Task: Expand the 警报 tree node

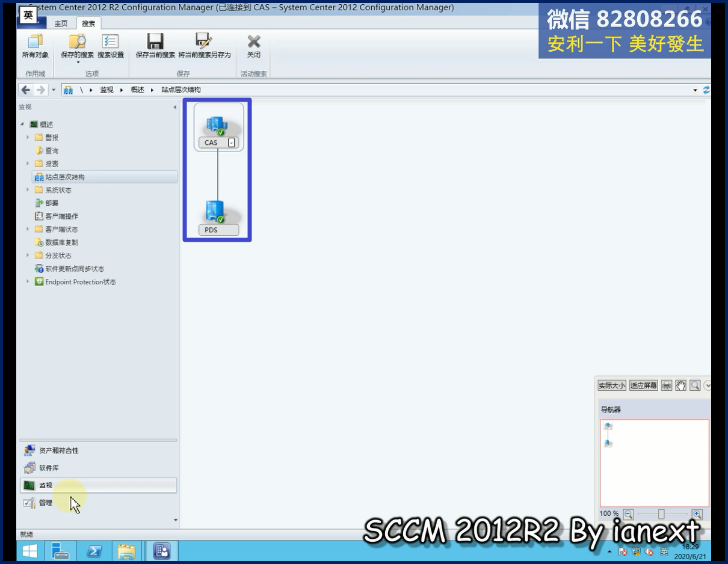Action: [x=28, y=138]
